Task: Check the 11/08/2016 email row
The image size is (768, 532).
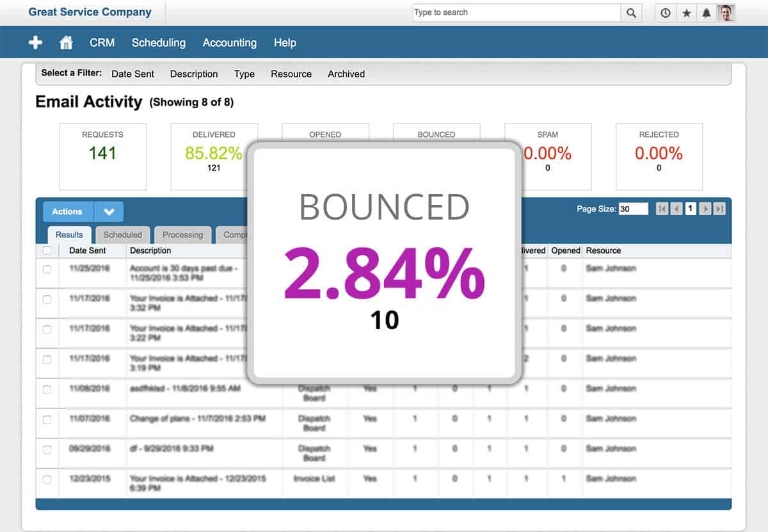Action: (47, 389)
